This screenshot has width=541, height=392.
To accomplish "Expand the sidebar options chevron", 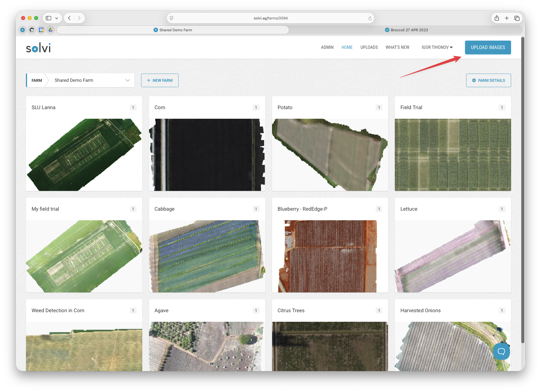I will 57,18.
